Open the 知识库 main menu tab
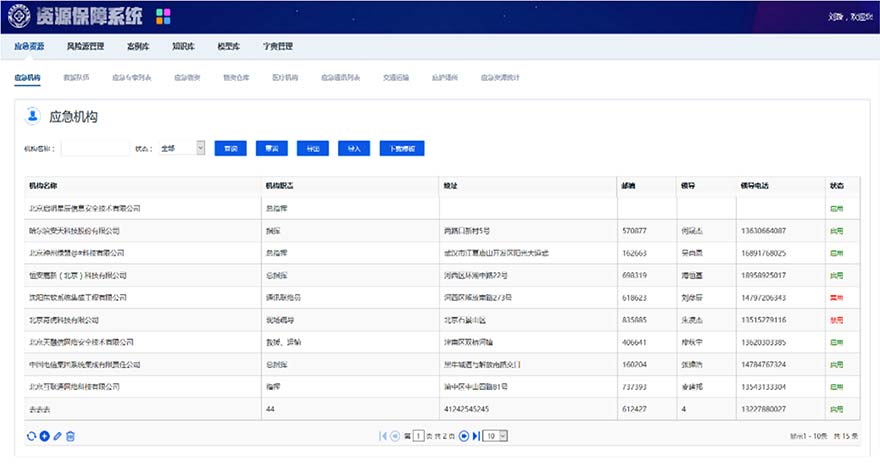Image resolution: width=880 pixels, height=465 pixels. pyautogui.click(x=184, y=46)
